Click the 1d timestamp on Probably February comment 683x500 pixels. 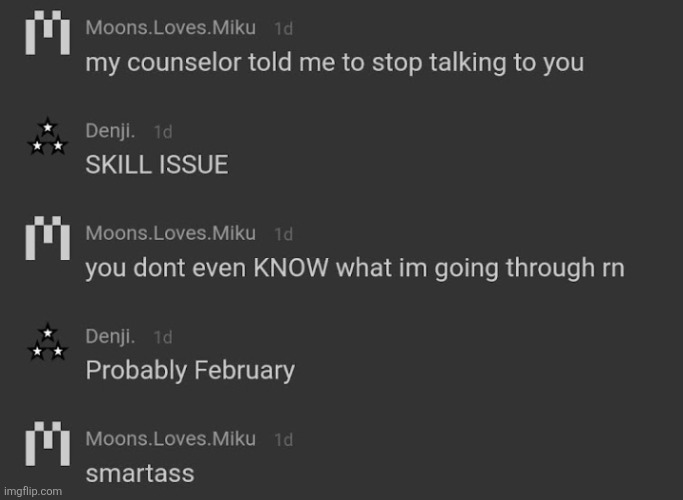tap(163, 338)
